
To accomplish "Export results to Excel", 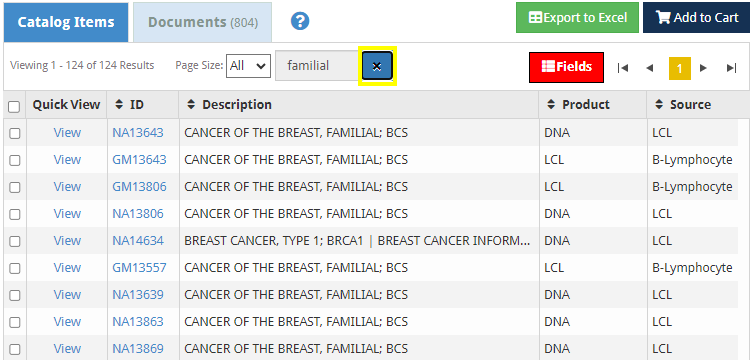I will click(x=577, y=18).
